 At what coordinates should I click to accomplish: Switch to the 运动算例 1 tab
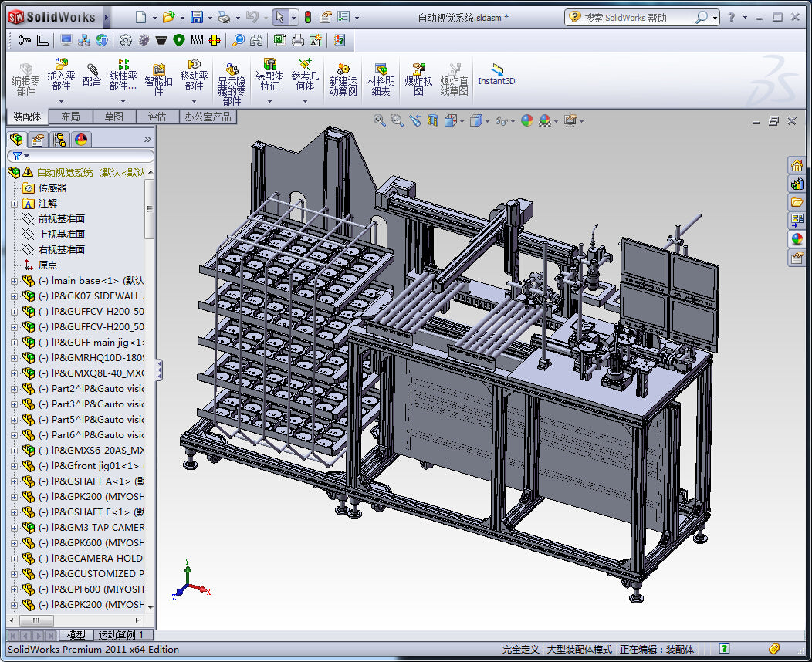(122, 635)
